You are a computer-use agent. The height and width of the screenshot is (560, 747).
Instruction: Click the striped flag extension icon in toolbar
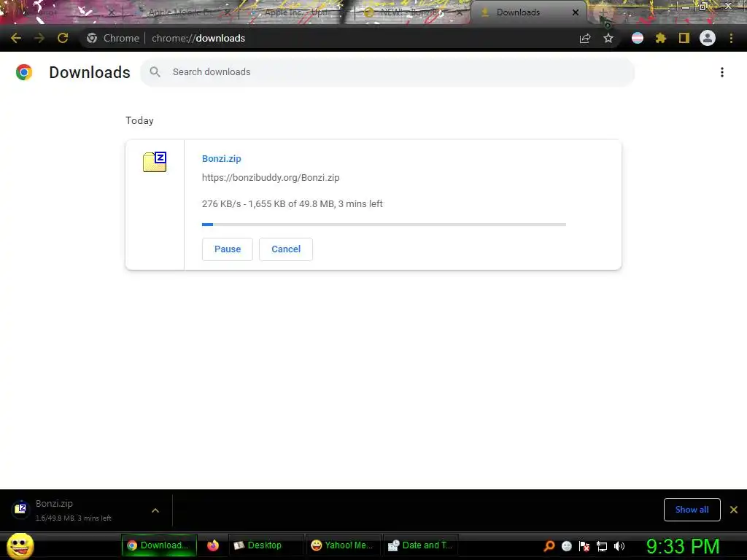pos(638,38)
